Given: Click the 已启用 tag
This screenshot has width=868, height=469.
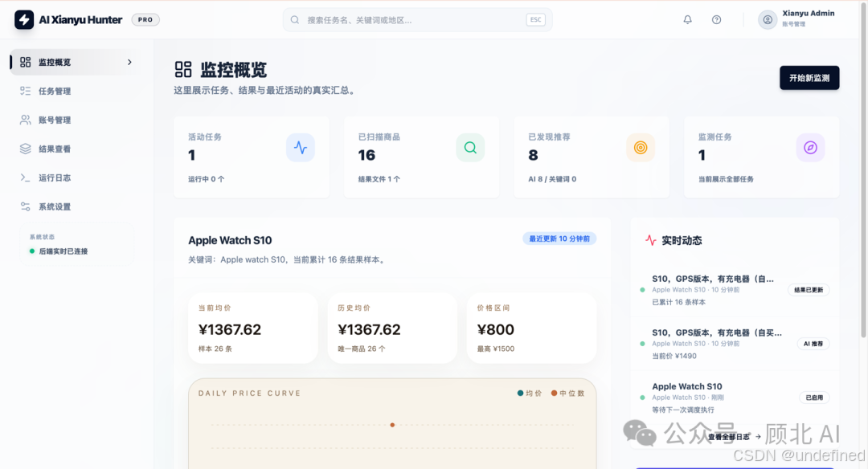Looking at the screenshot, I should (x=813, y=398).
